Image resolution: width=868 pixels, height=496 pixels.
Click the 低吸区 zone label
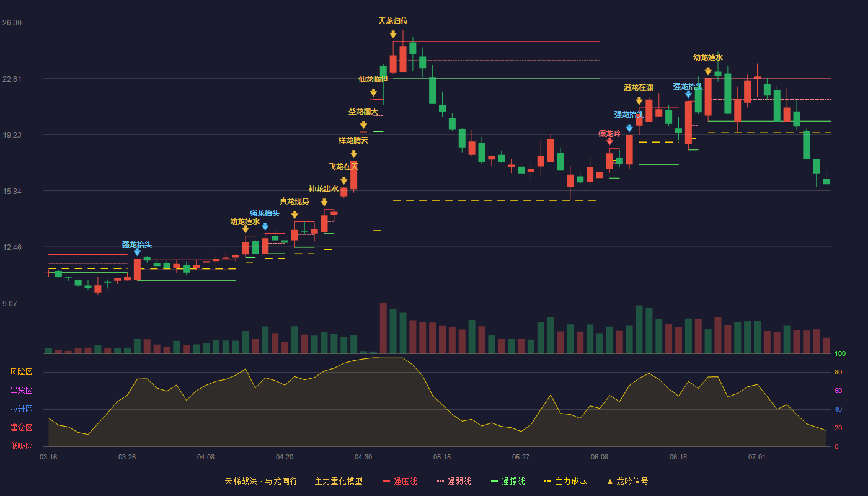[x=21, y=446]
